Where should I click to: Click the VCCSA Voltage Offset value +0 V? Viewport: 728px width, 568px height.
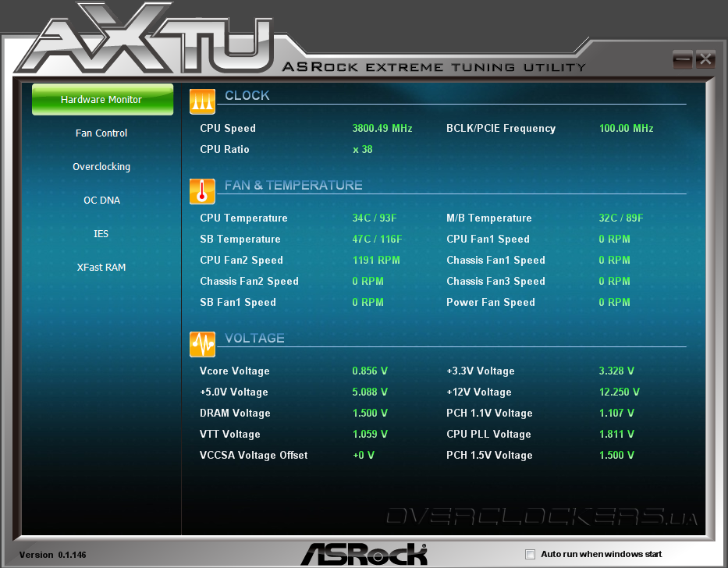pos(363,455)
